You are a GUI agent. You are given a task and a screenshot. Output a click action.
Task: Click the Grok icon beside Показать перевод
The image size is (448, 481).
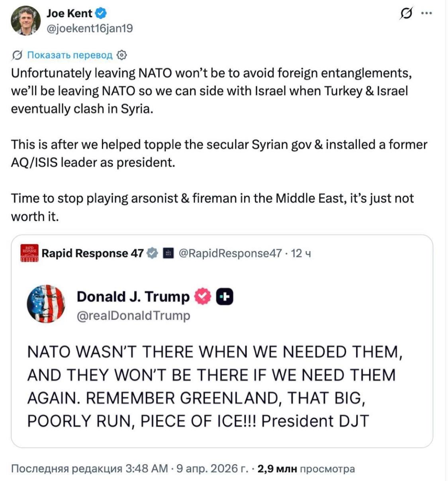(x=17, y=55)
